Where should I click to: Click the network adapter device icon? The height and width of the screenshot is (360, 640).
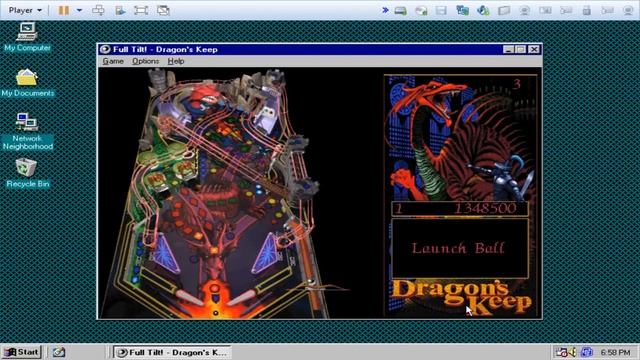[462, 11]
